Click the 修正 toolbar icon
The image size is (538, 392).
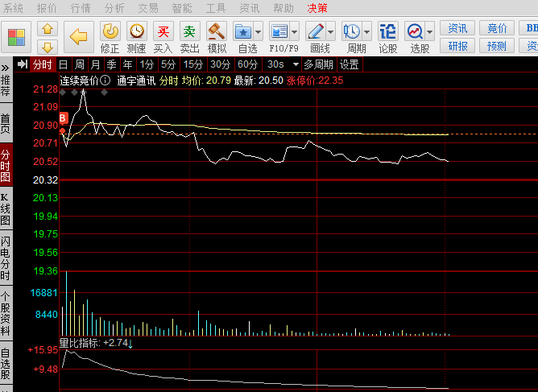[110, 32]
